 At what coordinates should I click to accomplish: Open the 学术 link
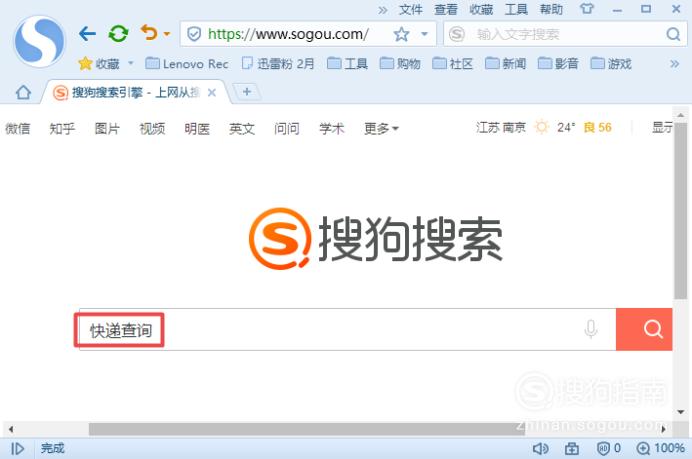tap(332, 128)
